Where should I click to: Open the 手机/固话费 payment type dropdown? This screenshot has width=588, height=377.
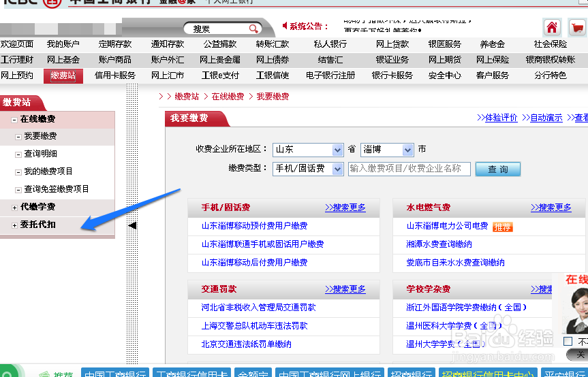[308, 169]
